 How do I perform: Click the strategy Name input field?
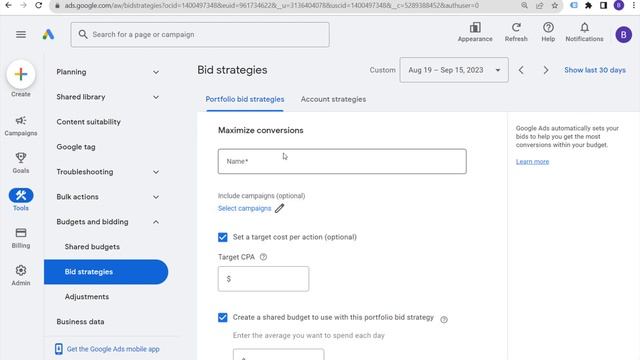click(x=342, y=162)
